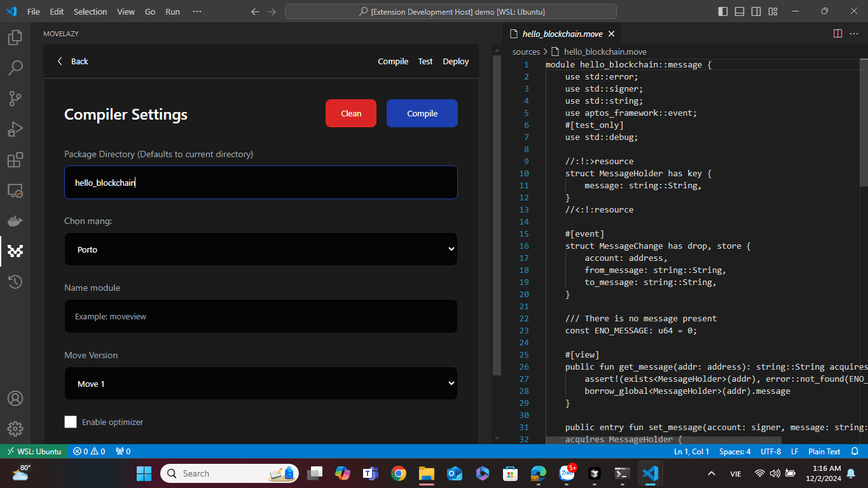Open Run and Debug view

point(15,129)
